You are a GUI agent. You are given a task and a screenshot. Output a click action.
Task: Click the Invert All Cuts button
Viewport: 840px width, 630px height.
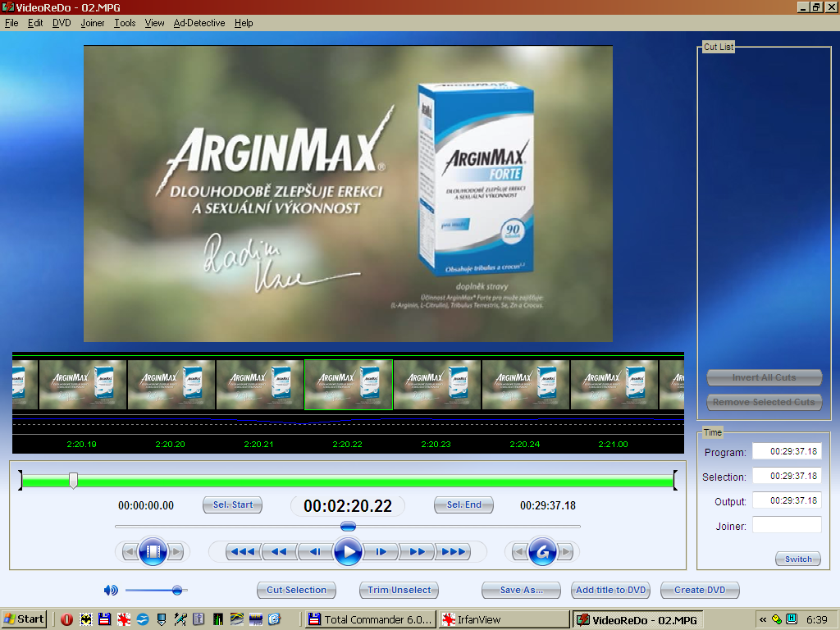(764, 377)
